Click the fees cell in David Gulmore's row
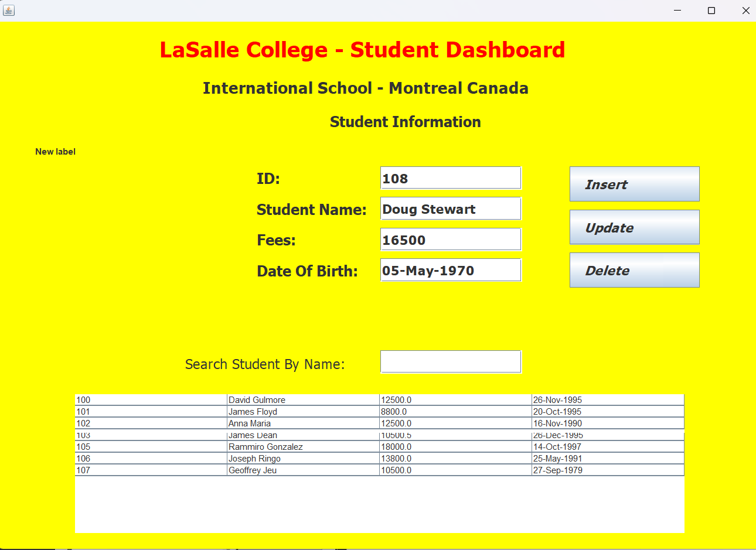756x550 pixels. (x=455, y=400)
